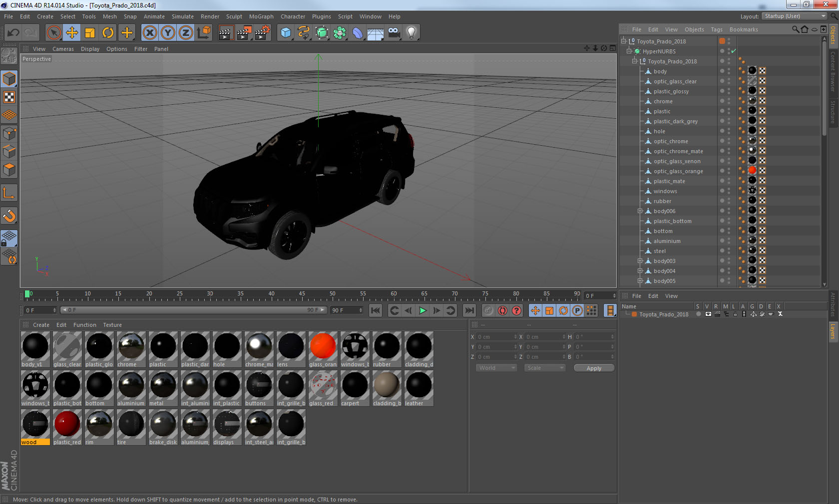The height and width of the screenshot is (504, 839).
Task: Add a floor environment object
Action: tap(376, 33)
